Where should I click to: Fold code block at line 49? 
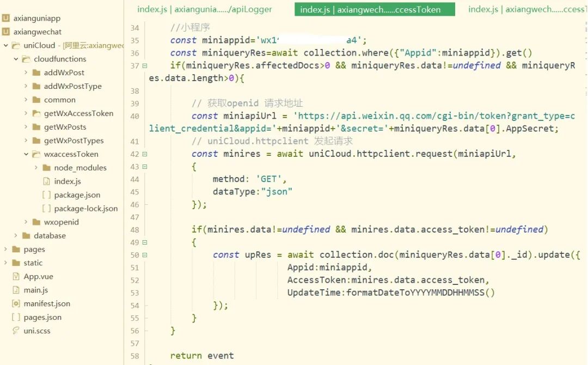[145, 242]
